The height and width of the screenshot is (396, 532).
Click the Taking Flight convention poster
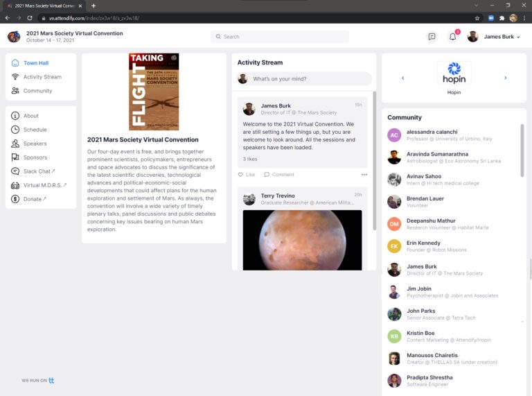coord(154,92)
